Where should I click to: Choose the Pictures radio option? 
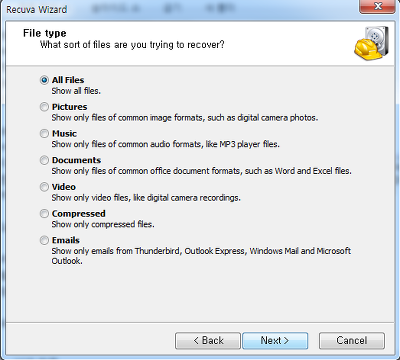point(44,107)
